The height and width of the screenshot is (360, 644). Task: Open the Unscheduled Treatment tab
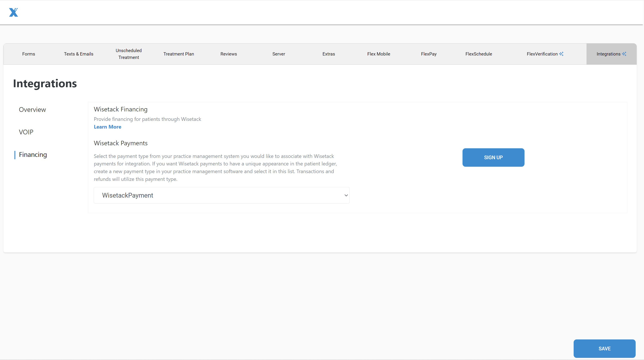(x=128, y=54)
